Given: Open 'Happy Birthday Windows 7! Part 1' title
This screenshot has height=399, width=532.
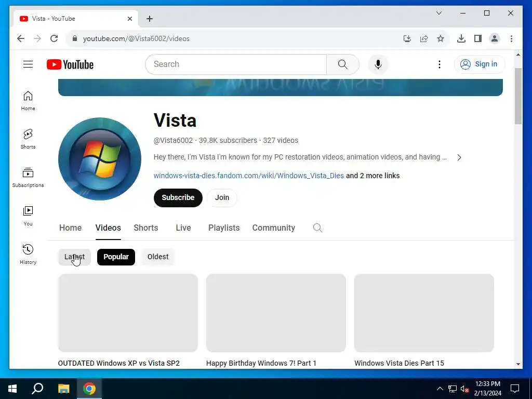Looking at the screenshot, I should click(261, 363).
